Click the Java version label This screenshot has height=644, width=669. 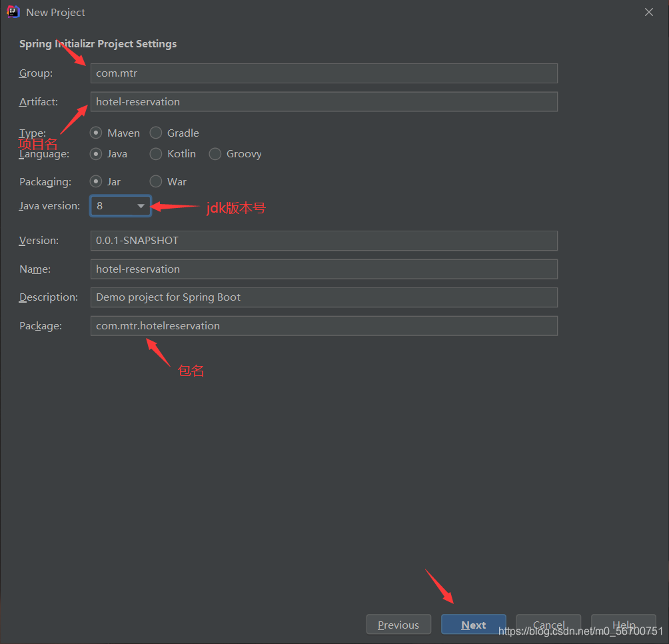click(49, 206)
